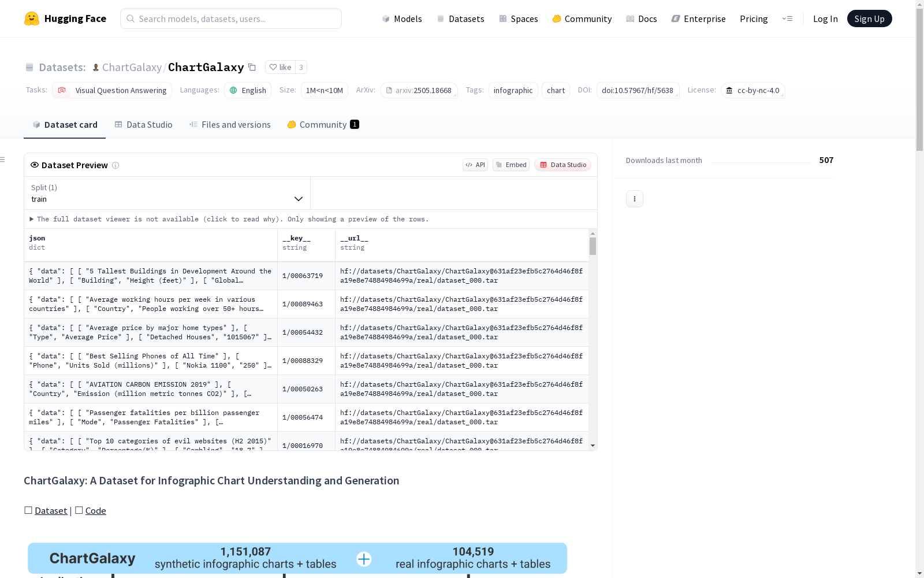924x578 pixels.
Task: Switch to the Community tab with badge
Action: click(323, 125)
